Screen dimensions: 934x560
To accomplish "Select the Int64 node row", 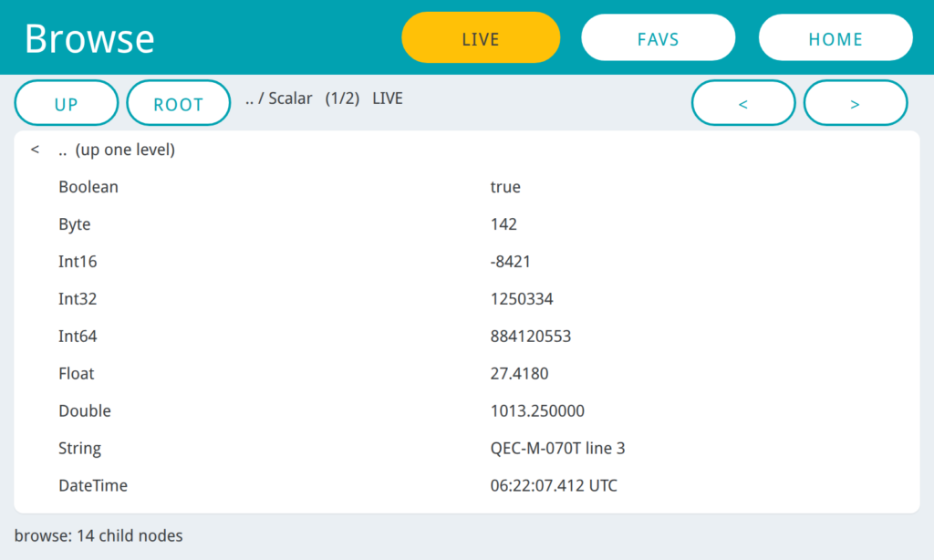I will click(467, 337).
